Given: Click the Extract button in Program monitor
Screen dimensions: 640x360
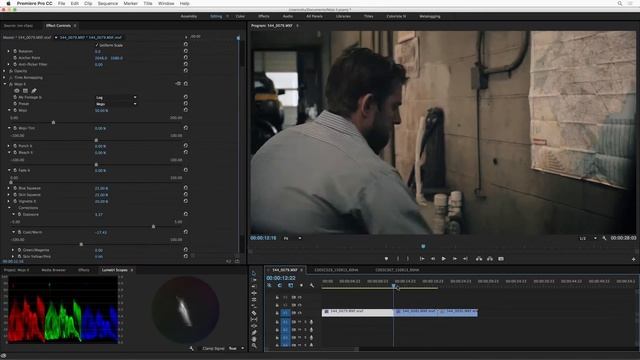Looking at the screenshot, I should pos(490,259).
